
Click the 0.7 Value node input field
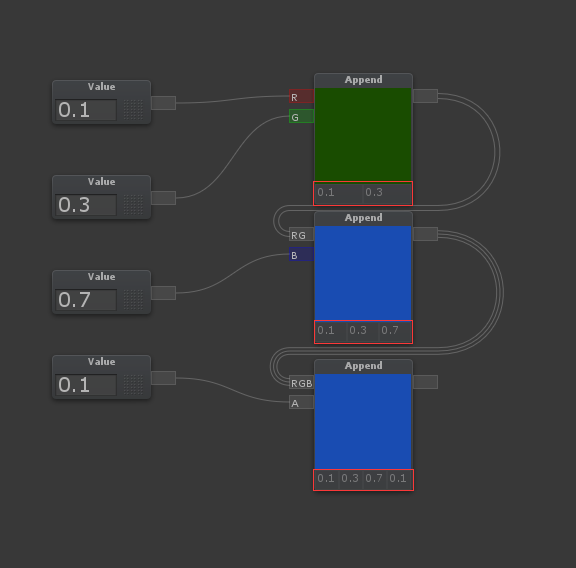(86, 300)
